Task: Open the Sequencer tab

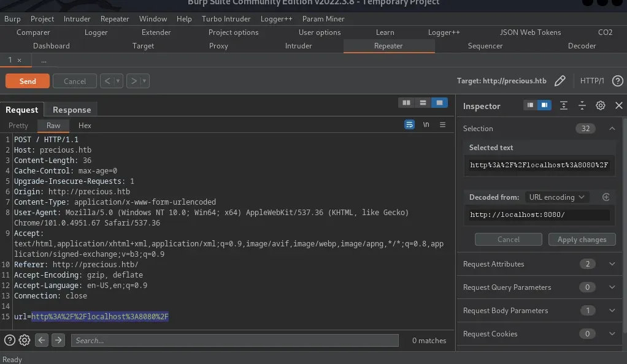Action: point(485,46)
